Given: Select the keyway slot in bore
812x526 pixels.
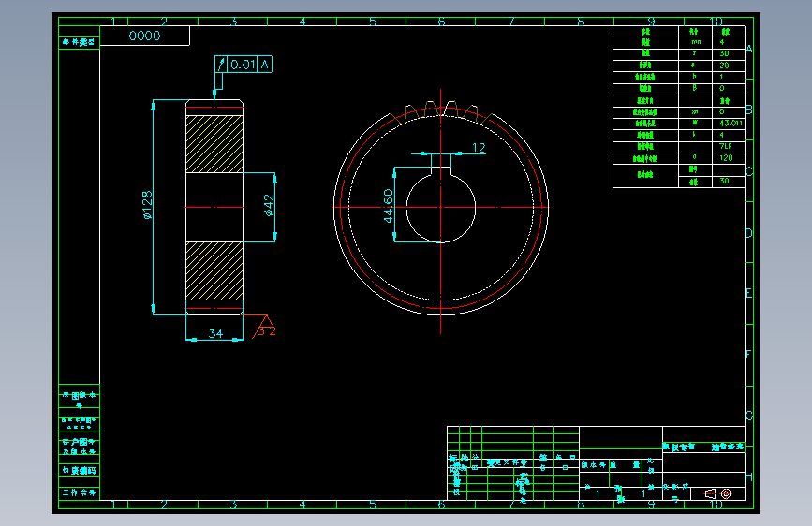Looking at the screenshot, I should click(x=441, y=172).
